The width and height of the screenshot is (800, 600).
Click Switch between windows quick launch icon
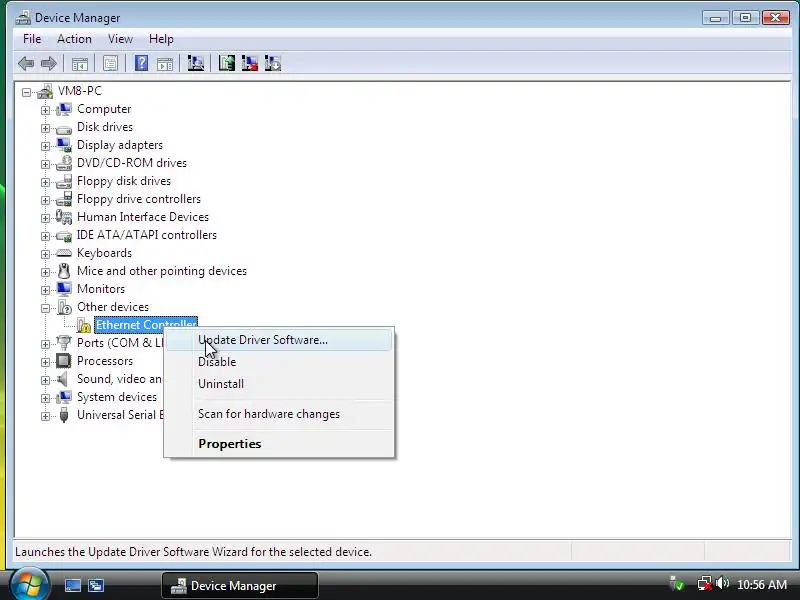tap(96, 585)
